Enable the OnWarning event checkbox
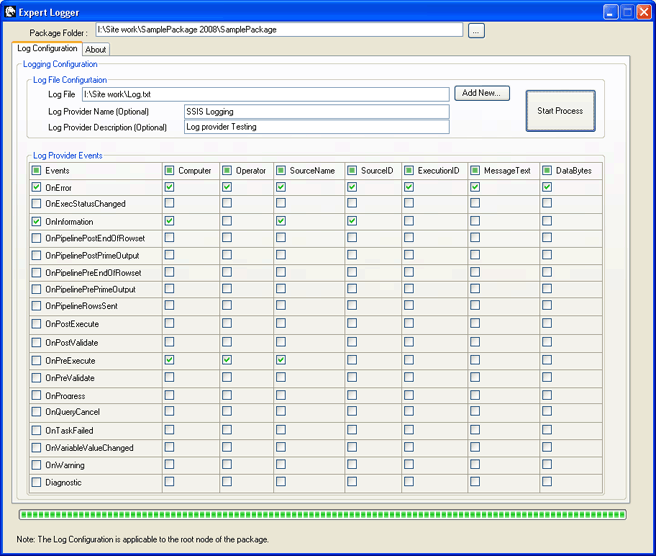656x556 pixels. coord(37,465)
